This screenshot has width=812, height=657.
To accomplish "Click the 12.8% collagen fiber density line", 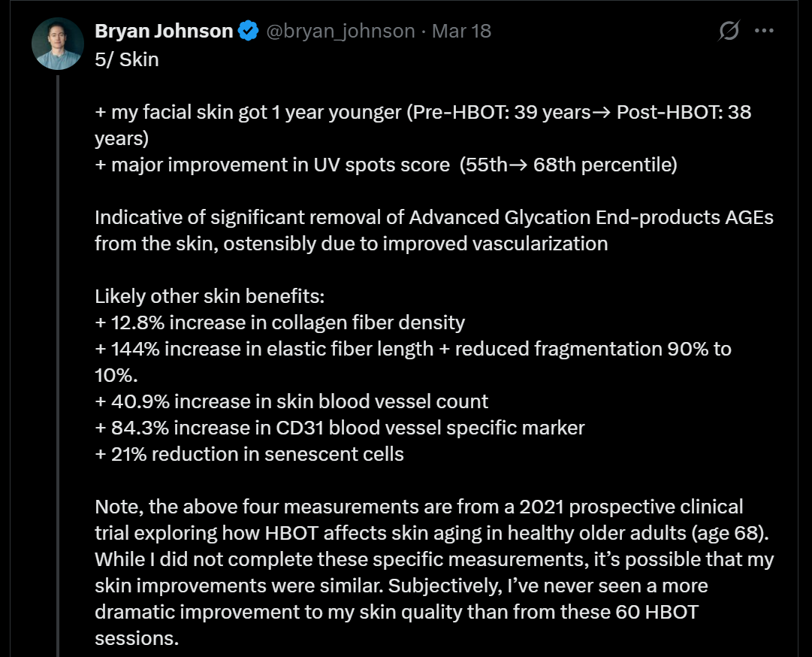I will point(279,322).
